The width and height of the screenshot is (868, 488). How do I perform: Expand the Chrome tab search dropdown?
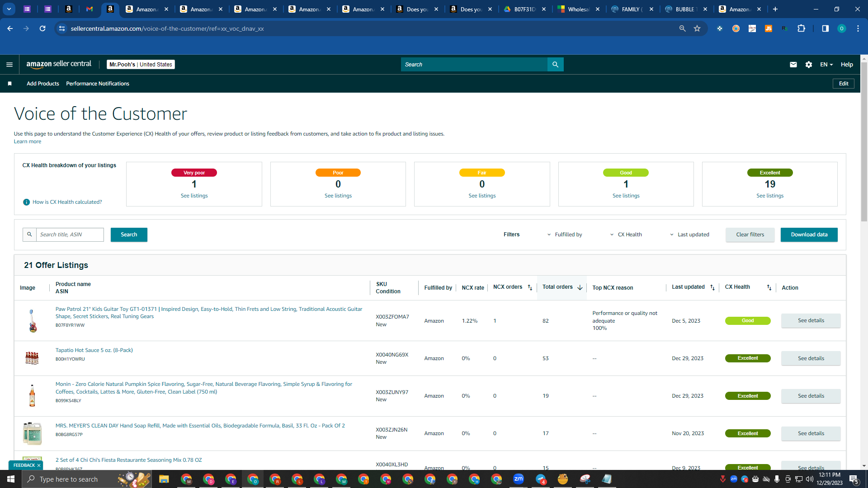click(x=9, y=9)
